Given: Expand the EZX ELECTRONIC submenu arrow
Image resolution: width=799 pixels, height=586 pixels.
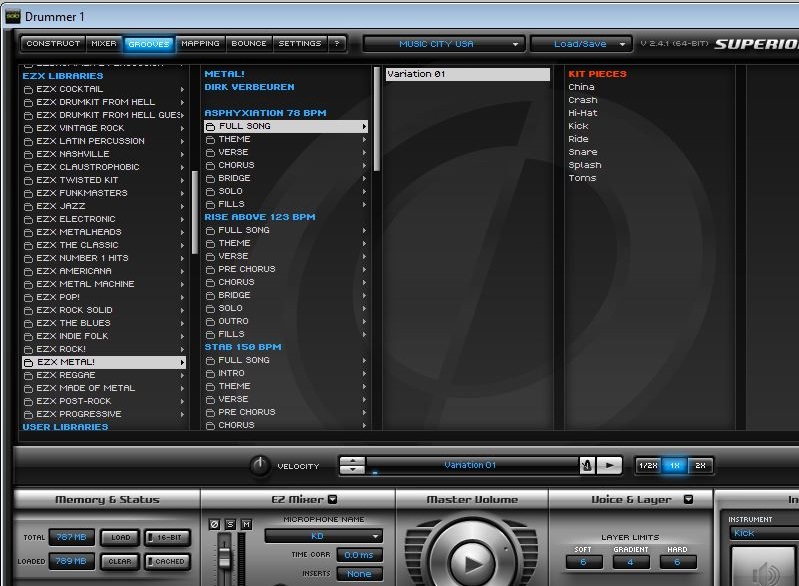Looking at the screenshot, I should (182, 219).
